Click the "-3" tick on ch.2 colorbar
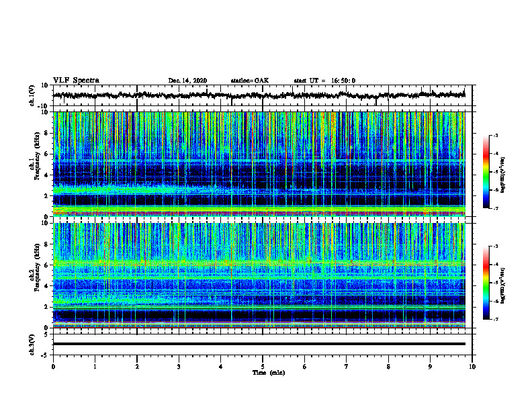532x411 pixels. pyautogui.click(x=495, y=246)
